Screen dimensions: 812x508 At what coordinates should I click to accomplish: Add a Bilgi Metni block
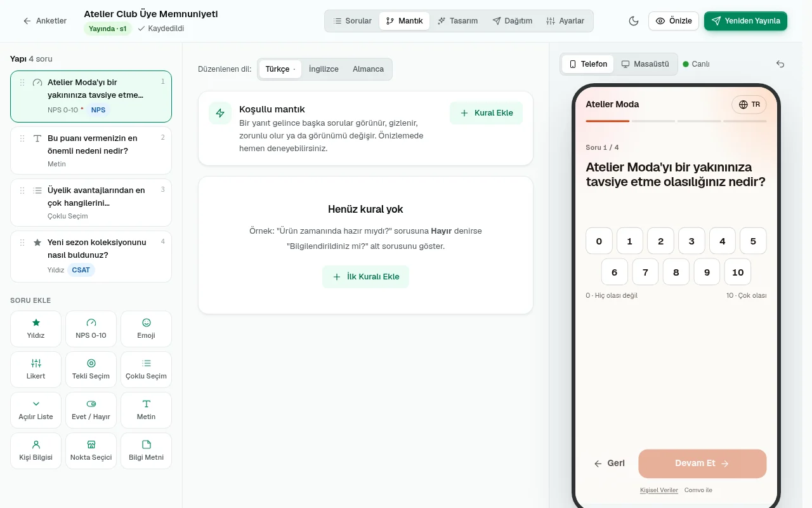(x=146, y=450)
